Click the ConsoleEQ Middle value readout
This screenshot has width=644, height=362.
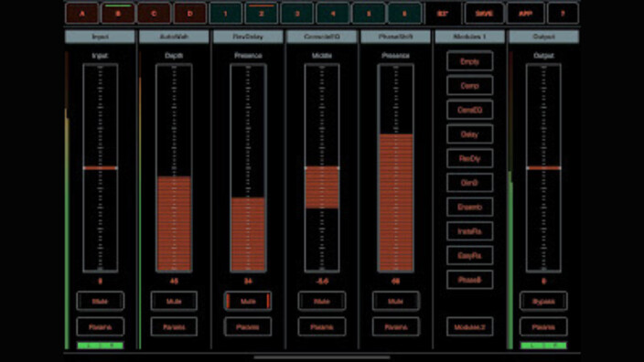[x=322, y=282]
